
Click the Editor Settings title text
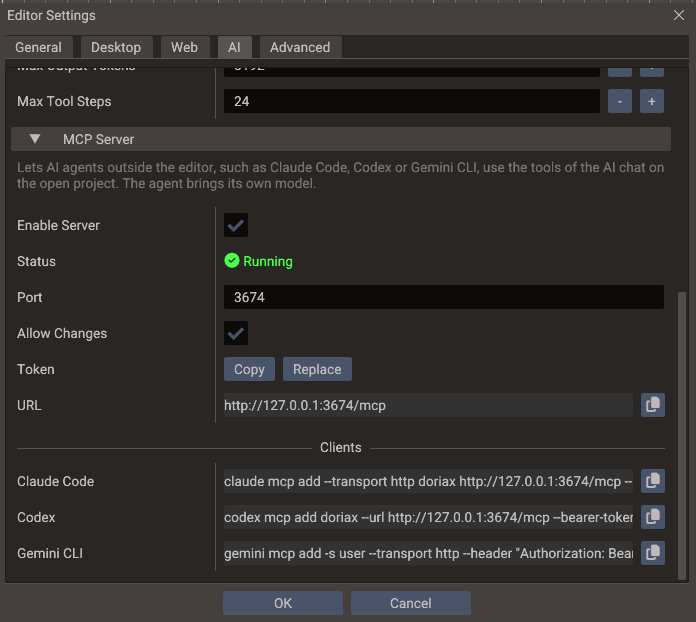click(x=51, y=15)
